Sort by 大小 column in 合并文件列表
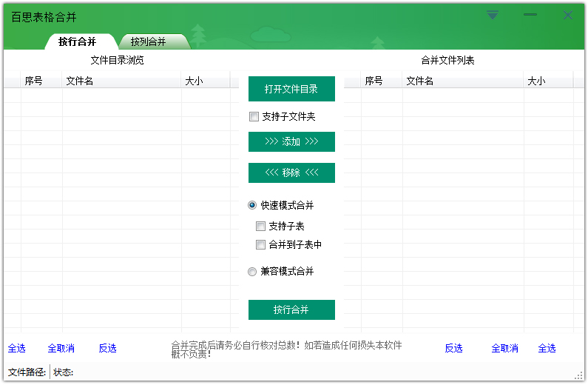 click(548, 81)
